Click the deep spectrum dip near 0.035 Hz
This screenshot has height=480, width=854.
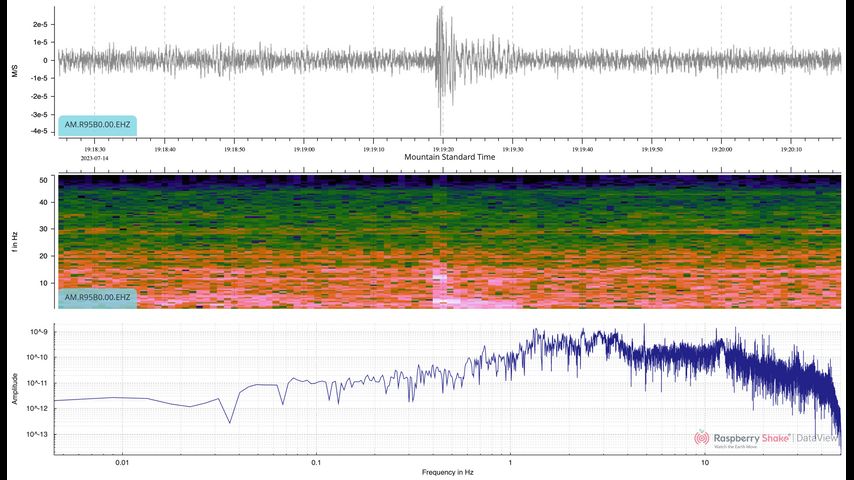[x=230, y=421]
